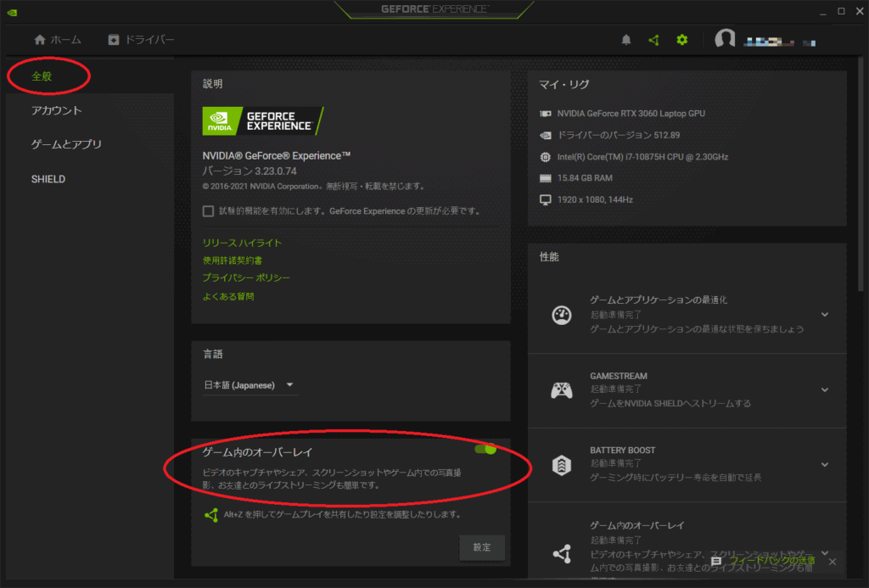Click the green share icon near Alt+Z
869x588 pixels.
(211, 515)
